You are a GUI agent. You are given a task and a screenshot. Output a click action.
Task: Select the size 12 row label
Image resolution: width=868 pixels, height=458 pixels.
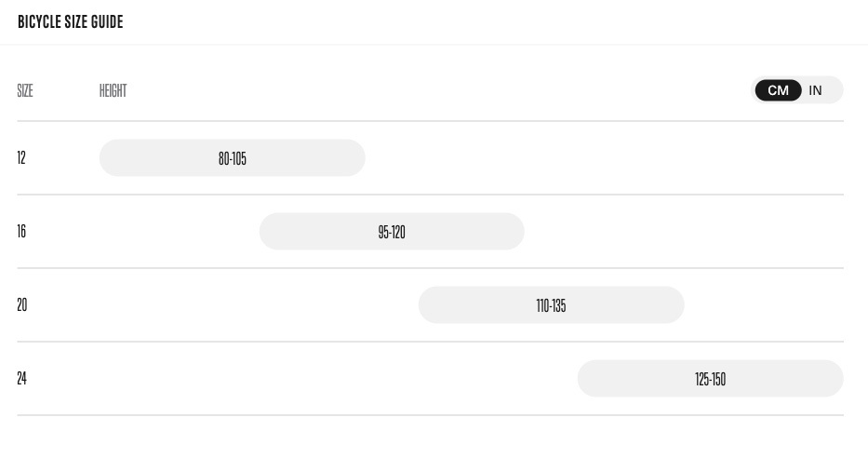coord(21,158)
